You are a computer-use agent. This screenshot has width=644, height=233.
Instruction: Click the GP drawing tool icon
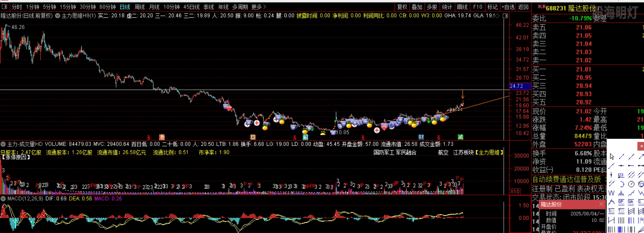point(621,202)
